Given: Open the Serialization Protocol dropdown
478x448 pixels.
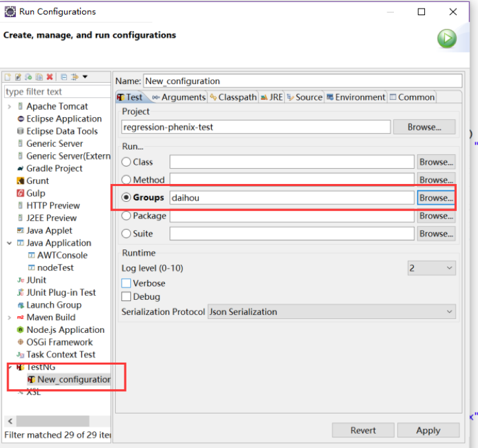Looking at the screenshot, I should [332, 312].
